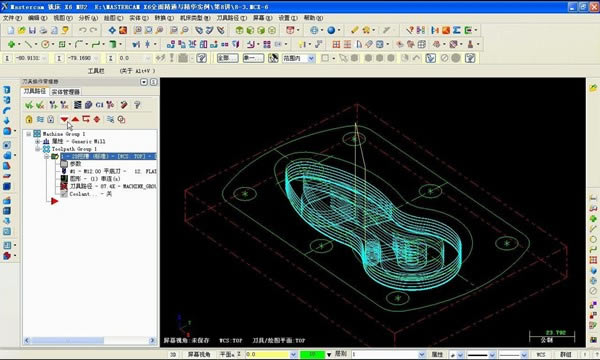Open the Z depth value dropdown
Image resolution: width=600 pixels, height=360 pixels.
[x=293, y=355]
